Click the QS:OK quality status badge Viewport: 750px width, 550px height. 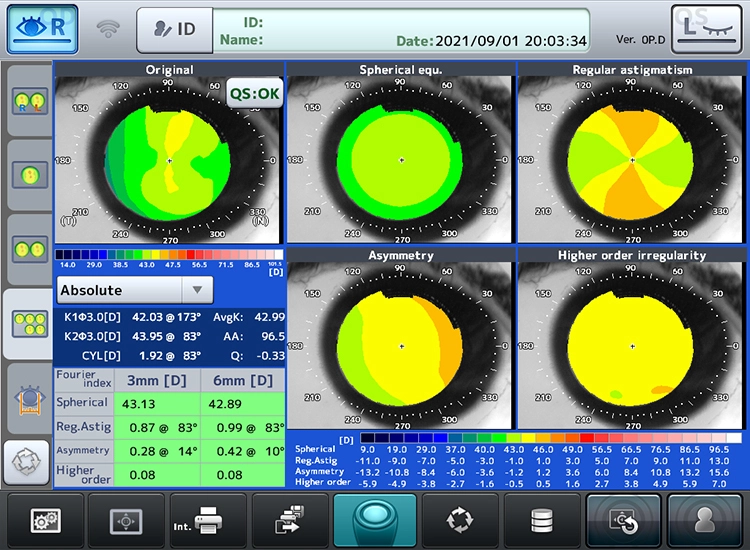(x=252, y=94)
